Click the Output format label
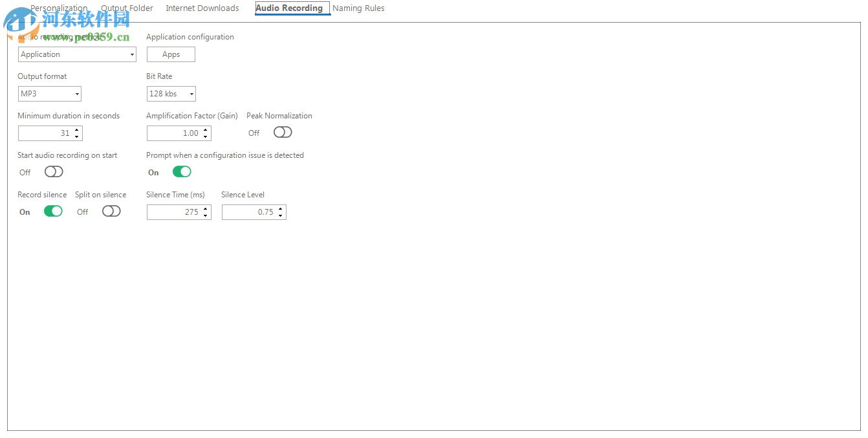 pos(42,76)
